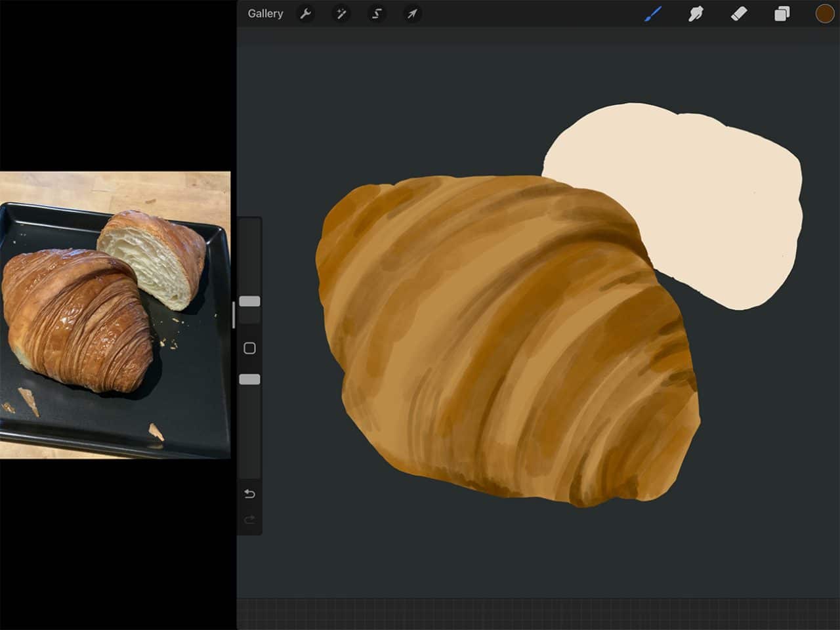Open the Actions menu with the wrench icon

point(306,14)
